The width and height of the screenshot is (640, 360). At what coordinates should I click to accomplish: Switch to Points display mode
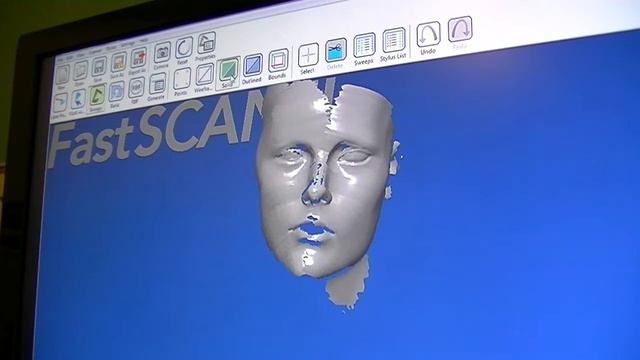(x=182, y=79)
